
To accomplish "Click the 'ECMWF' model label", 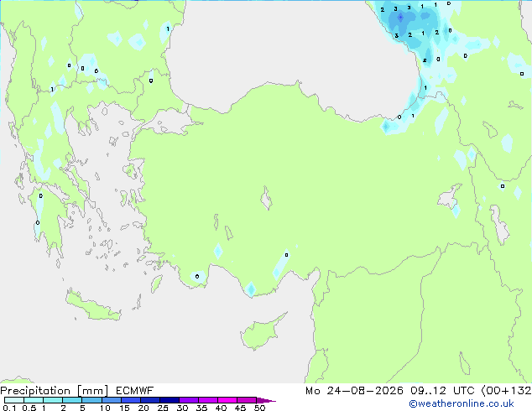I will click(135, 391).
